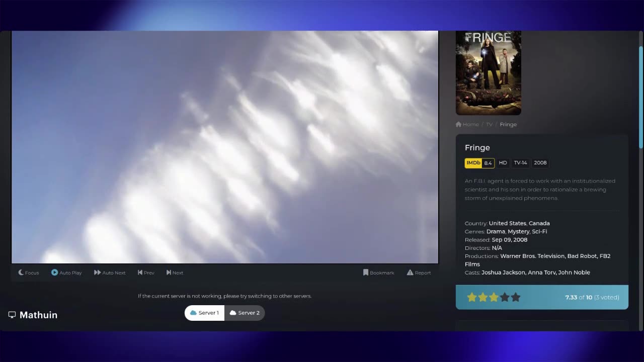
Task: Open the Canada country link
Action: click(x=539, y=223)
